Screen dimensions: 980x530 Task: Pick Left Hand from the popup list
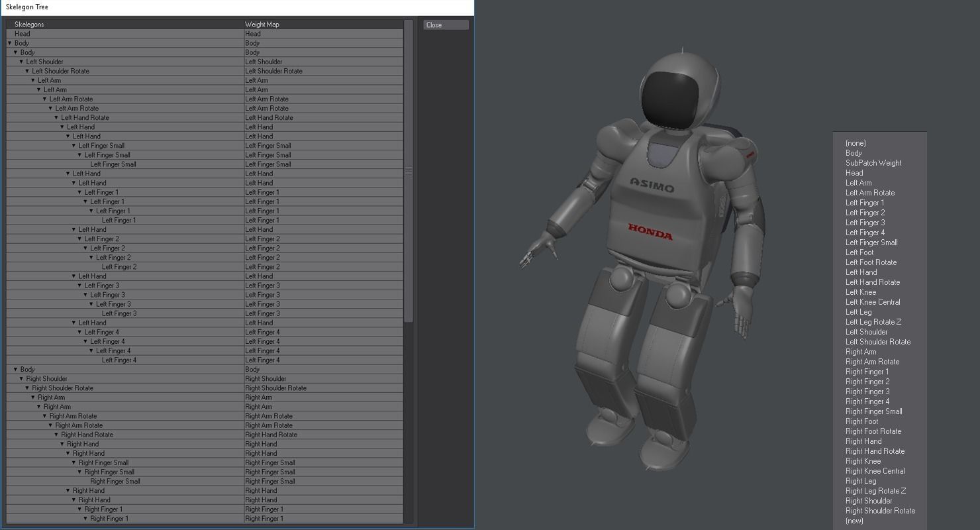pyautogui.click(x=861, y=272)
